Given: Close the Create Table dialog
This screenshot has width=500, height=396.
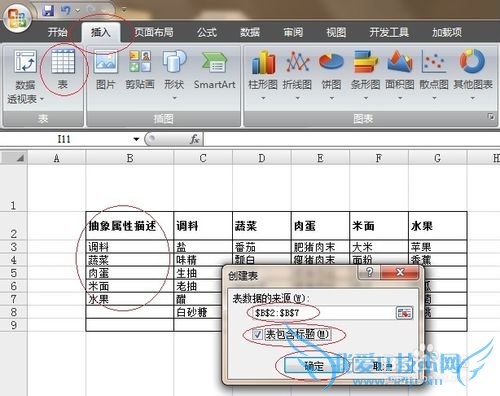Looking at the screenshot, I should [400, 273].
